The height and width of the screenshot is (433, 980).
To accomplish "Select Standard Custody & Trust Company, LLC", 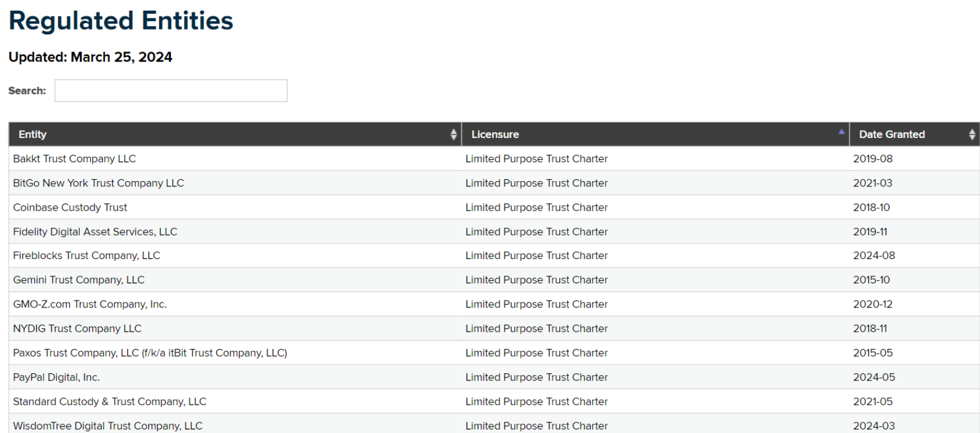I will pos(109,402).
